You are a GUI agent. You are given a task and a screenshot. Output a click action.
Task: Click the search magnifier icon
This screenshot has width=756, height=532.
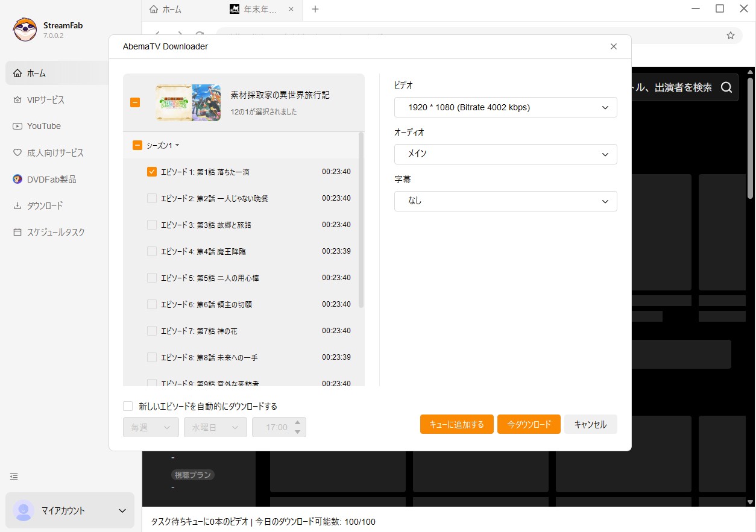(x=726, y=87)
